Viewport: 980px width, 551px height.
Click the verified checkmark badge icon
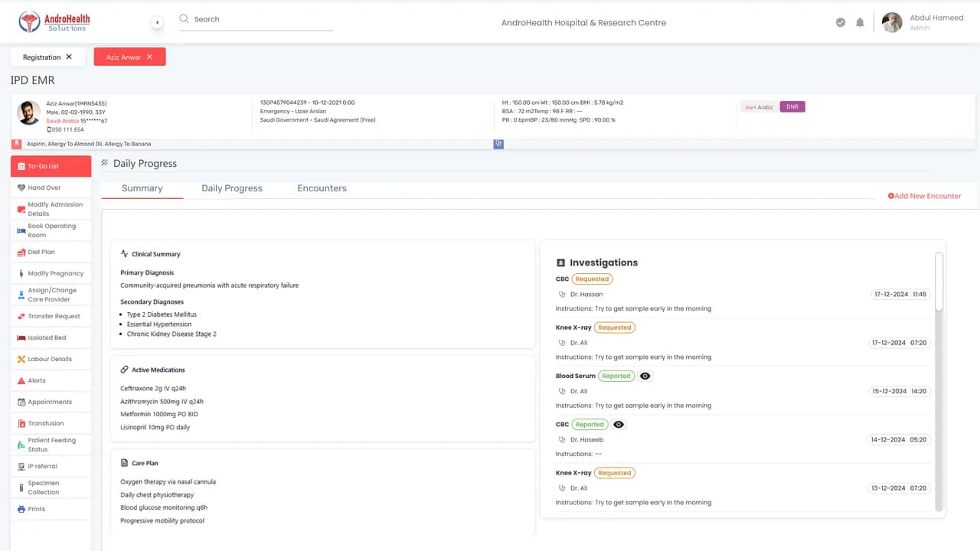tap(841, 23)
